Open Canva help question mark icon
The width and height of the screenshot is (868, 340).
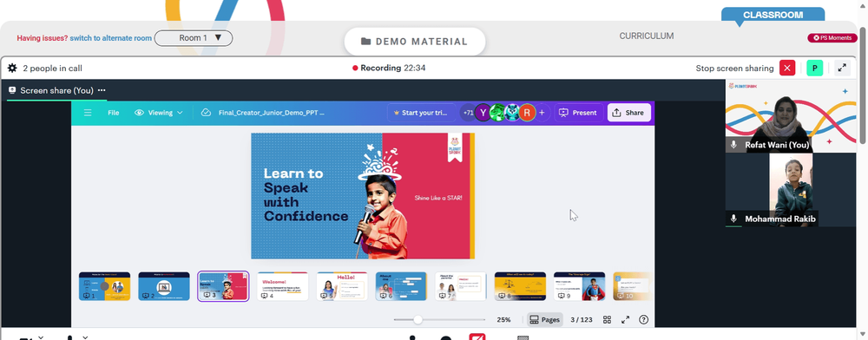[643, 319]
